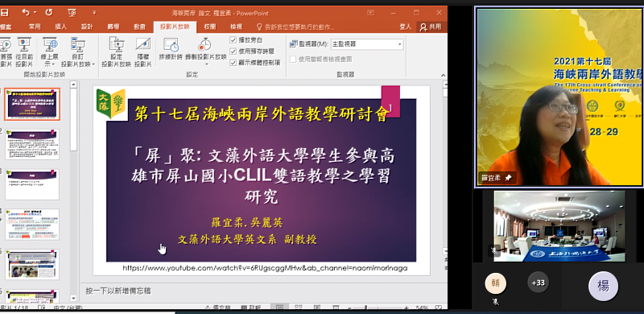Image resolution: width=644 pixels, height=314 pixels.
Task: Toggle 使用預存時間 checkbox
Action: click(x=233, y=52)
